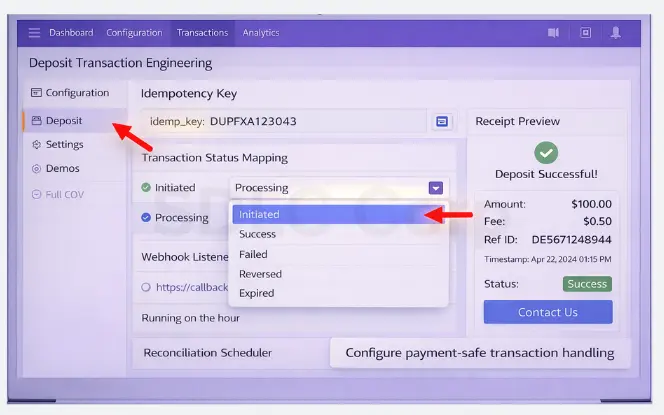Click the Demos sidebar icon

click(x=36, y=169)
